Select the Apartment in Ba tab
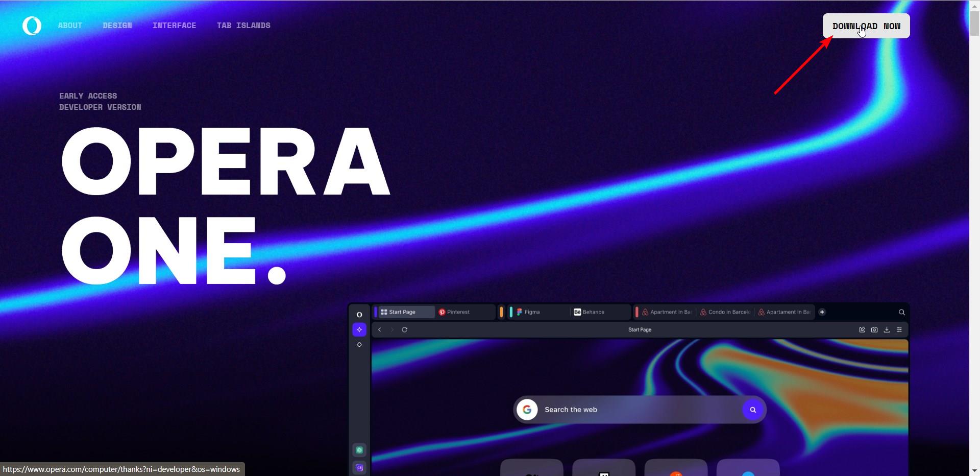The height and width of the screenshot is (476, 980). point(667,312)
